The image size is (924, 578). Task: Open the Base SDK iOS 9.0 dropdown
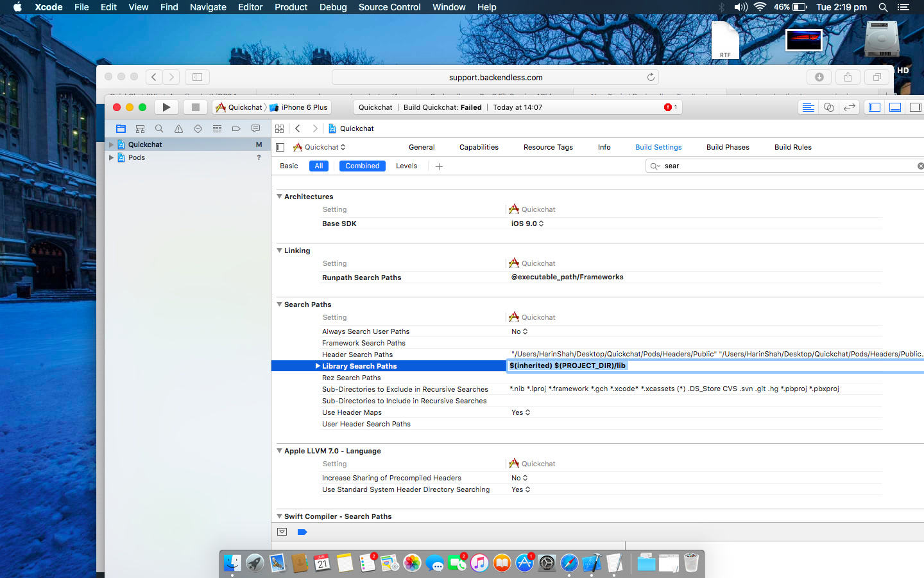(527, 223)
